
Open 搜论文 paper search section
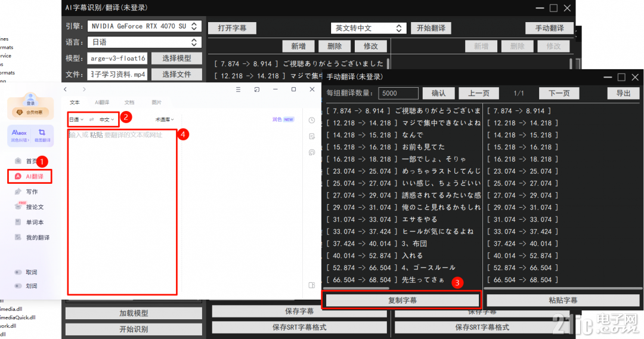tap(29, 207)
